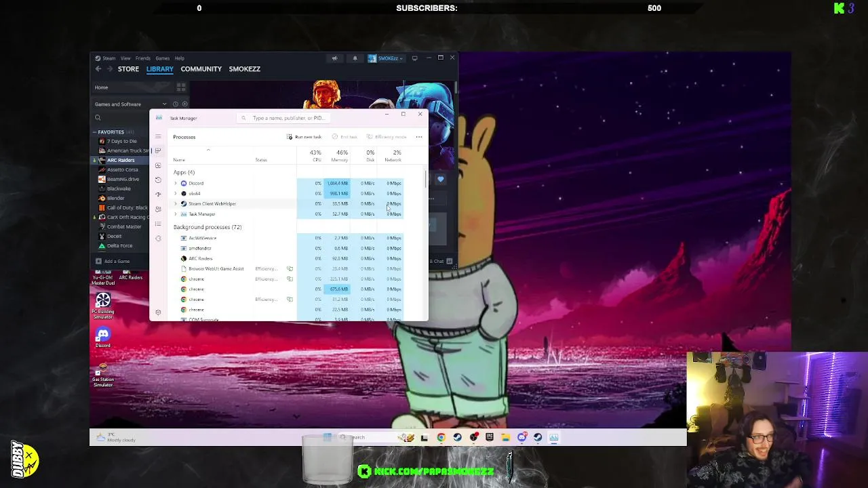Open Friends menu in Steam
The image size is (868, 488).
click(x=143, y=58)
